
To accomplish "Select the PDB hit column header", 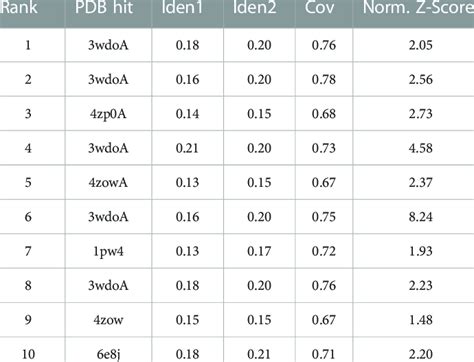I will 104,7.
